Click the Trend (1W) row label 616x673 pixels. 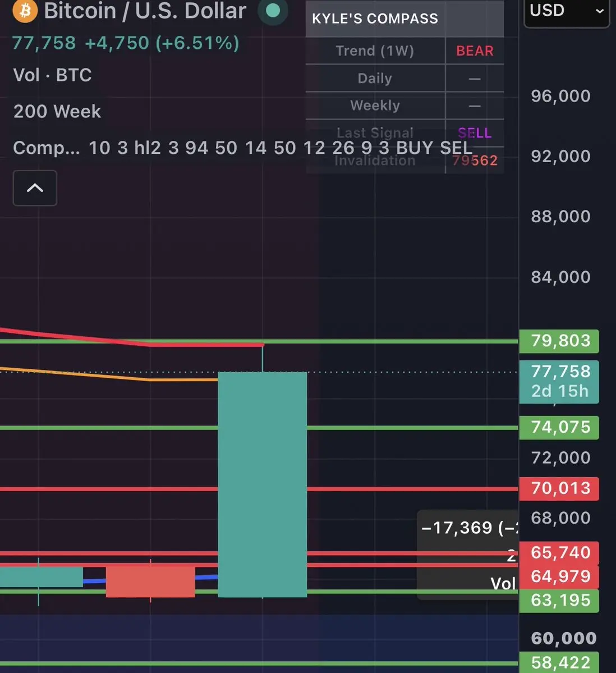[x=375, y=51]
